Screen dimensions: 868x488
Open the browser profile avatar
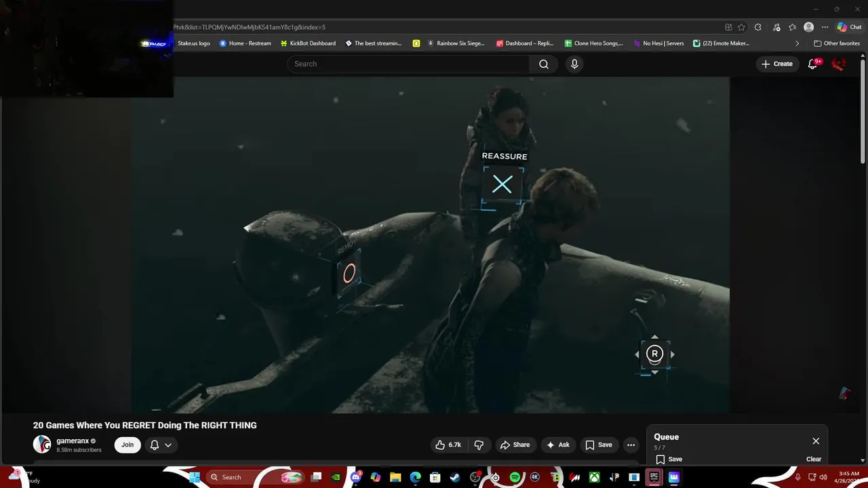coord(808,27)
